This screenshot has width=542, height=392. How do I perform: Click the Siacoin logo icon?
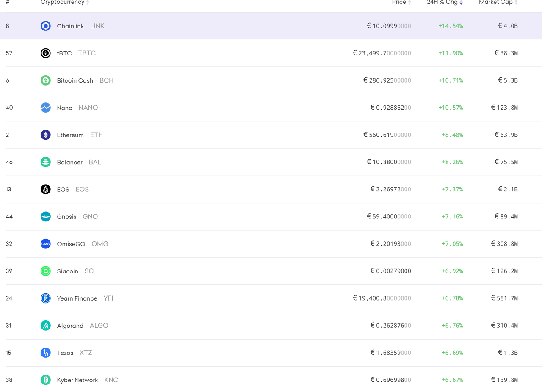click(x=46, y=271)
